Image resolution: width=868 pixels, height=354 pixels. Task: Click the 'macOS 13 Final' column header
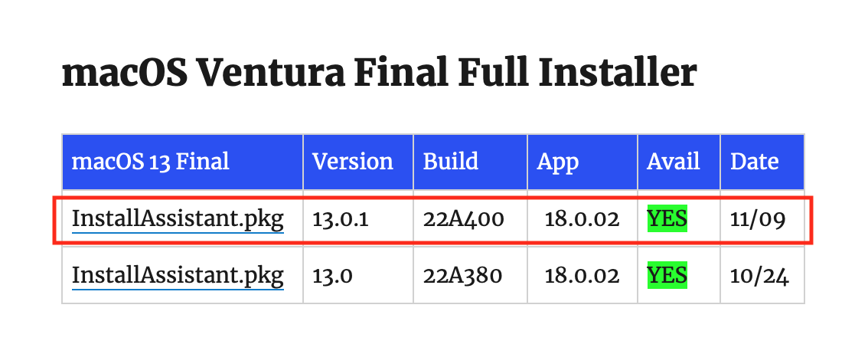(x=150, y=162)
